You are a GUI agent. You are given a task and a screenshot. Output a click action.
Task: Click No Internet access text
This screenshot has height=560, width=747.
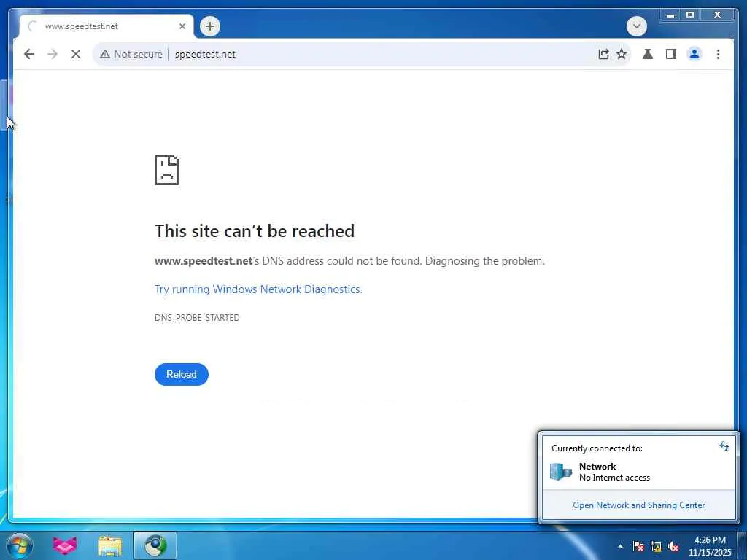pos(614,478)
